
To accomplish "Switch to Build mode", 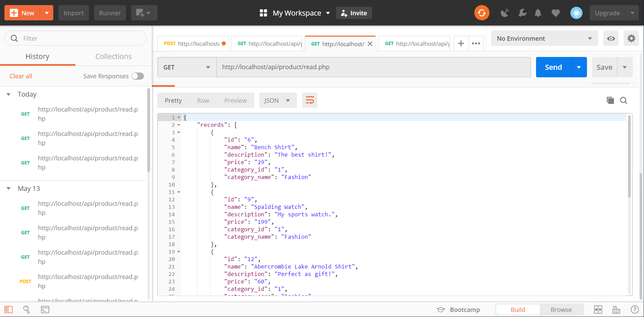I will click(518, 310).
